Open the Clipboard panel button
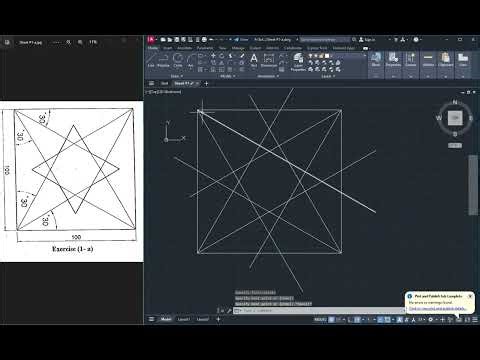The height and width of the screenshot is (360, 480). pos(445,60)
